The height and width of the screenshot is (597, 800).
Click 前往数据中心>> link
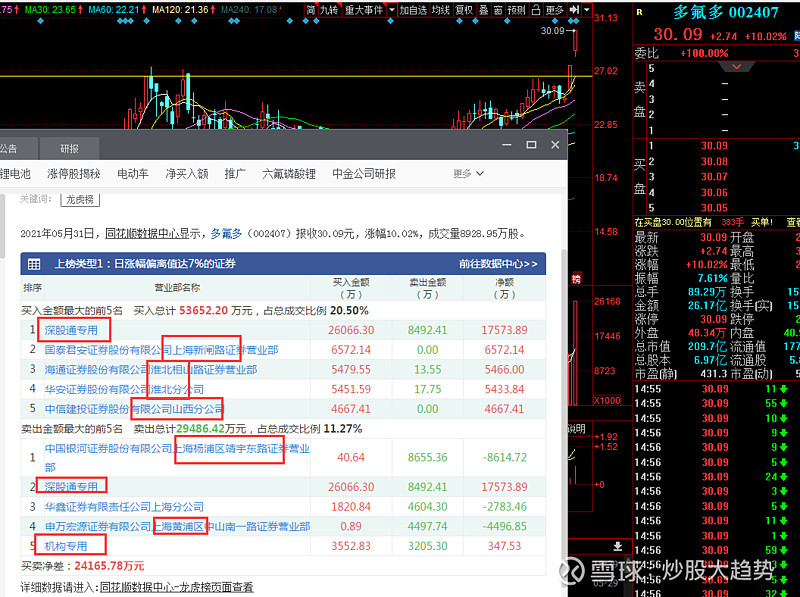498,264
